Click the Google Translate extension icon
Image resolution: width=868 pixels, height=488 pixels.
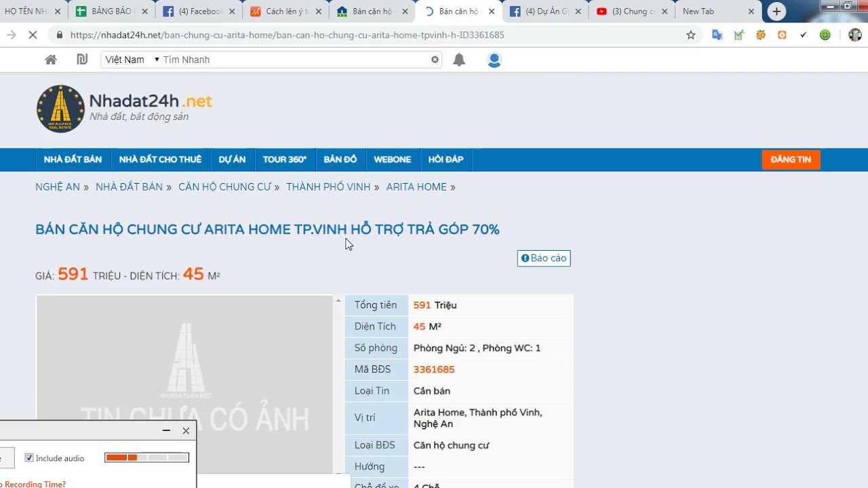pos(717,35)
